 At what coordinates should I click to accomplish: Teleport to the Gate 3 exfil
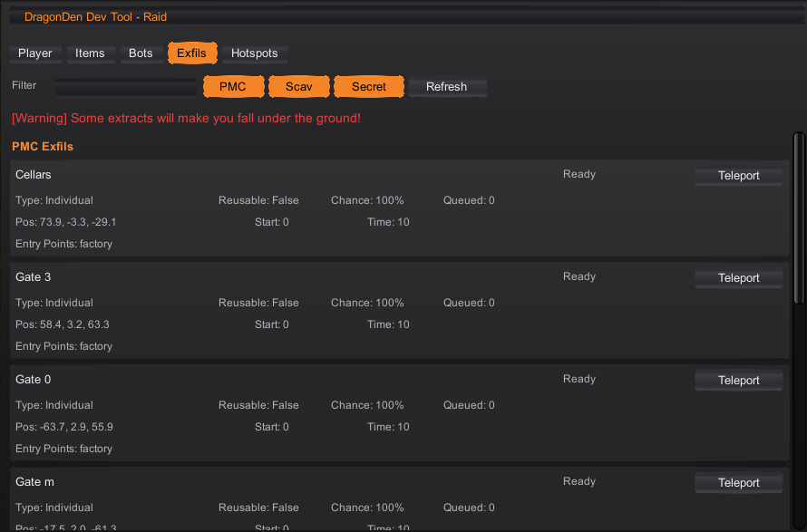click(739, 278)
